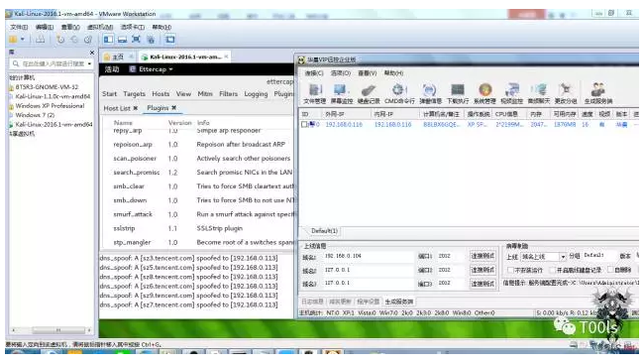Click the Default(1) group tab
Screen dimensions: 644x364
(324, 231)
